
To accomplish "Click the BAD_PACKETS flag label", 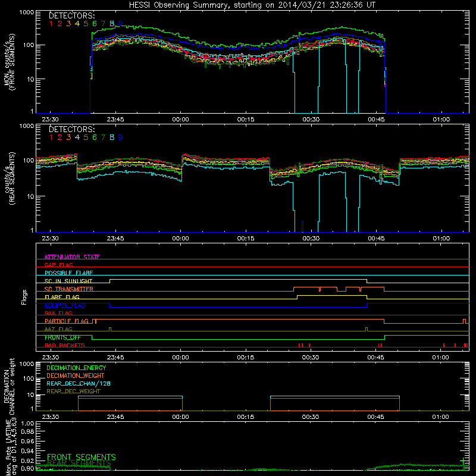I will (65, 345).
